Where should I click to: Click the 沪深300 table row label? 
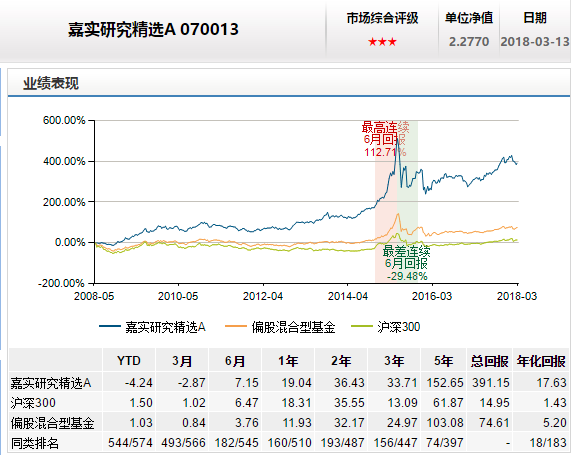coord(33,403)
